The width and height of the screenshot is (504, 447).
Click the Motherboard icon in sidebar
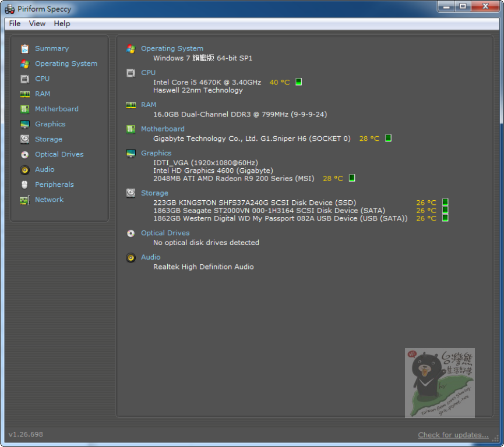click(24, 109)
